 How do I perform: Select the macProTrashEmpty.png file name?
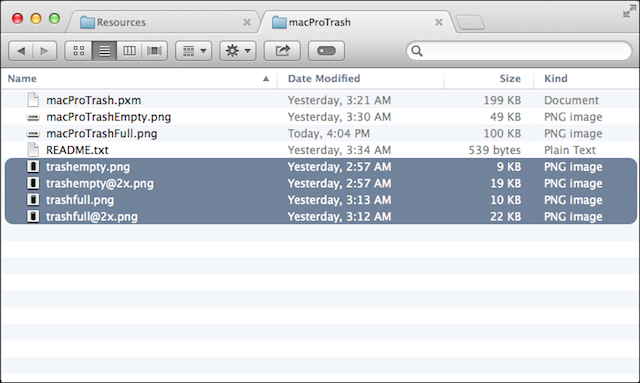coord(109,117)
